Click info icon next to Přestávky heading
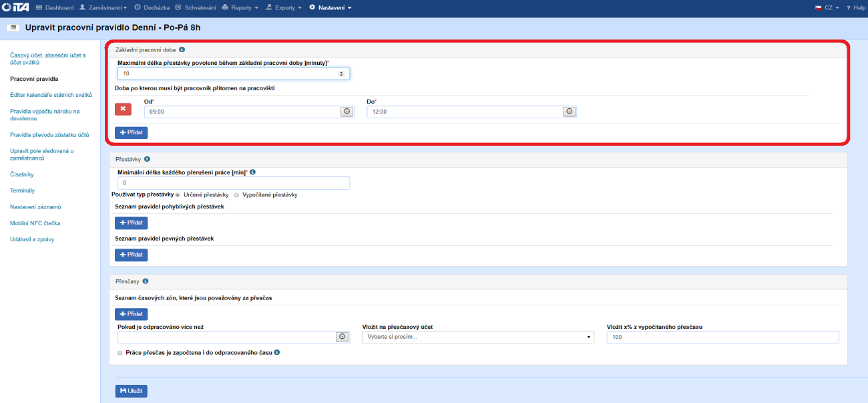 [x=147, y=159]
